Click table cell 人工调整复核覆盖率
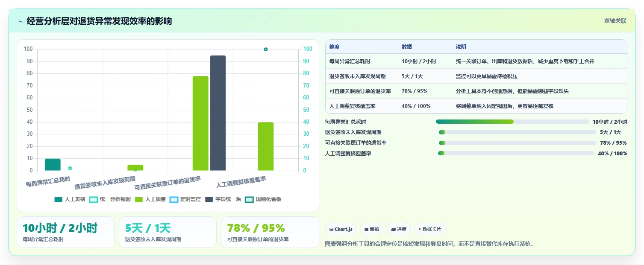The width and height of the screenshot is (644, 265). [x=352, y=106]
